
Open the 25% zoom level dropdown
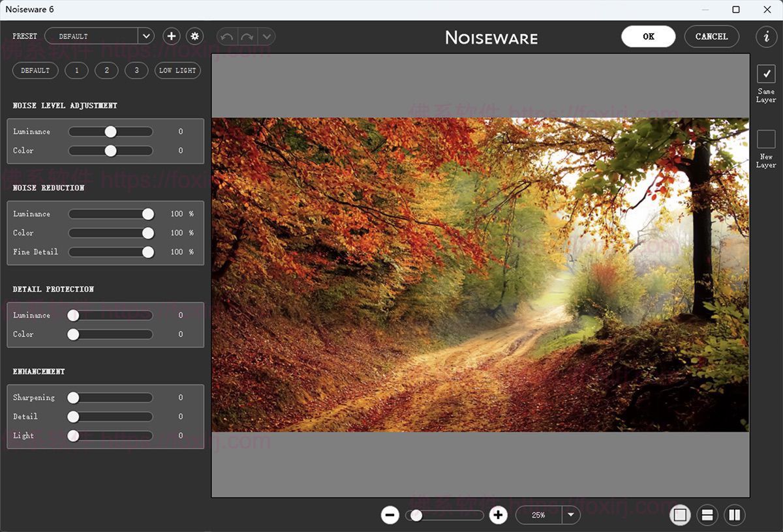(x=571, y=515)
